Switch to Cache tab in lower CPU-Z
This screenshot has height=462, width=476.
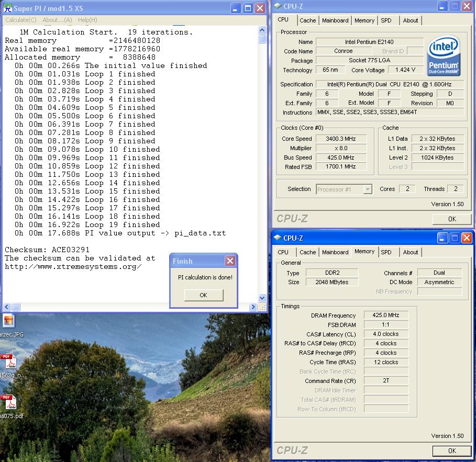tap(307, 252)
